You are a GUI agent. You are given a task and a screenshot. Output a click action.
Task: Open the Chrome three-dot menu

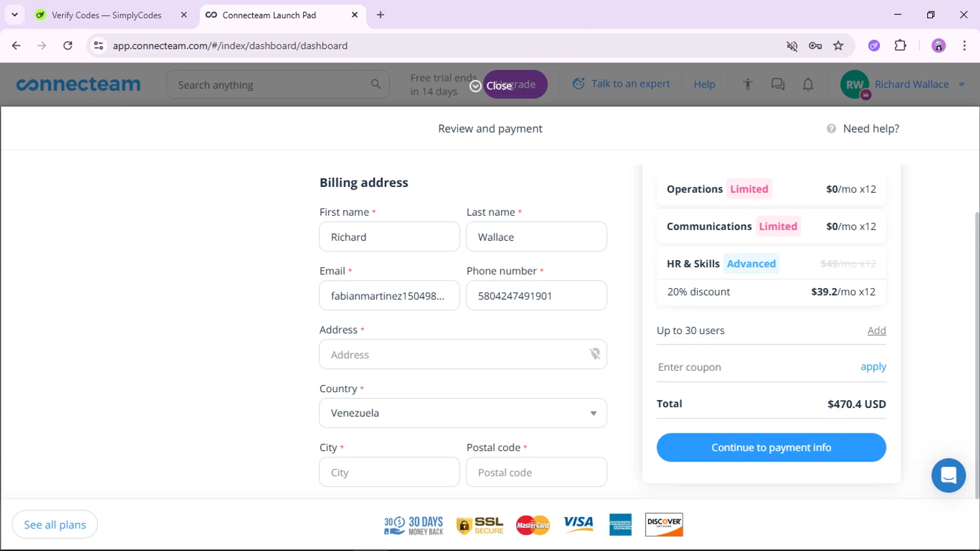(x=964, y=46)
